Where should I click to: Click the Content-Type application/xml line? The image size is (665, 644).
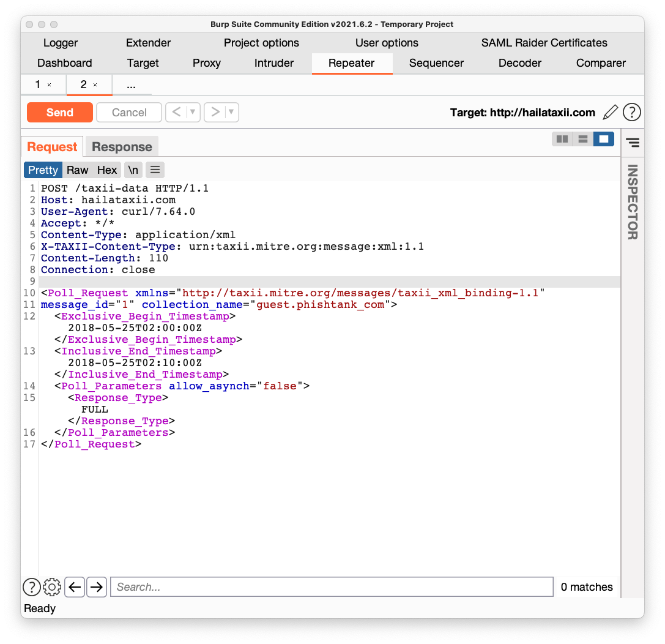click(138, 234)
